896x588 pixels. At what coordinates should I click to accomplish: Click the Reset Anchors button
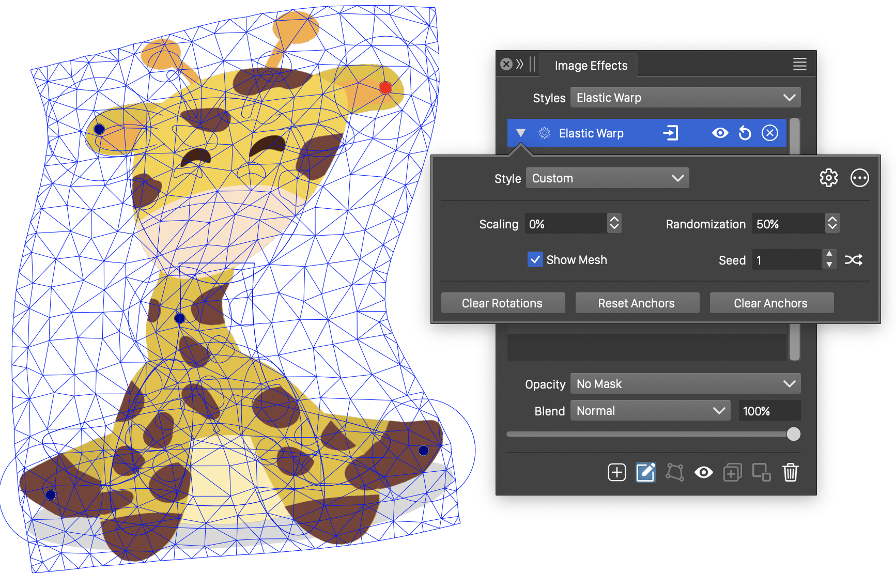(637, 303)
